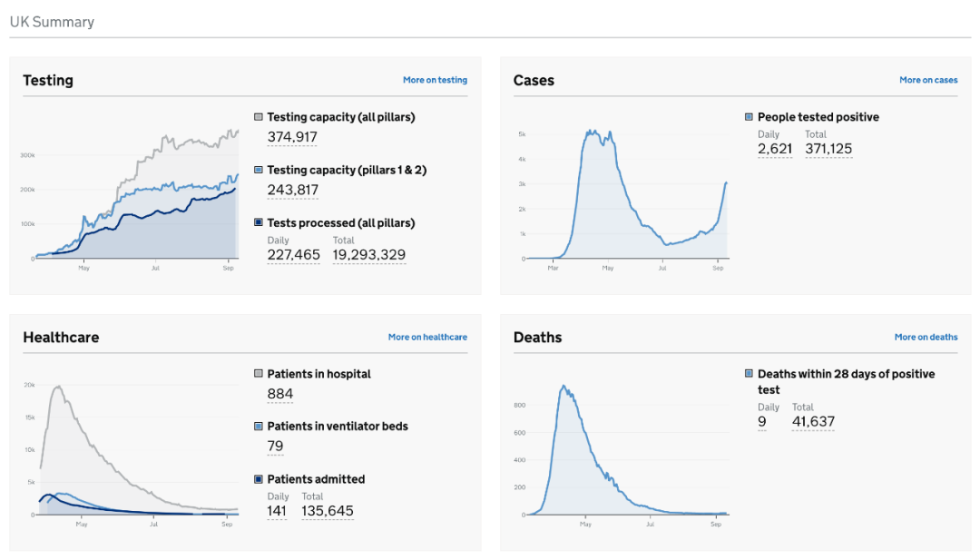
Task: Click People tested positive legend swatch
Action: tap(749, 117)
